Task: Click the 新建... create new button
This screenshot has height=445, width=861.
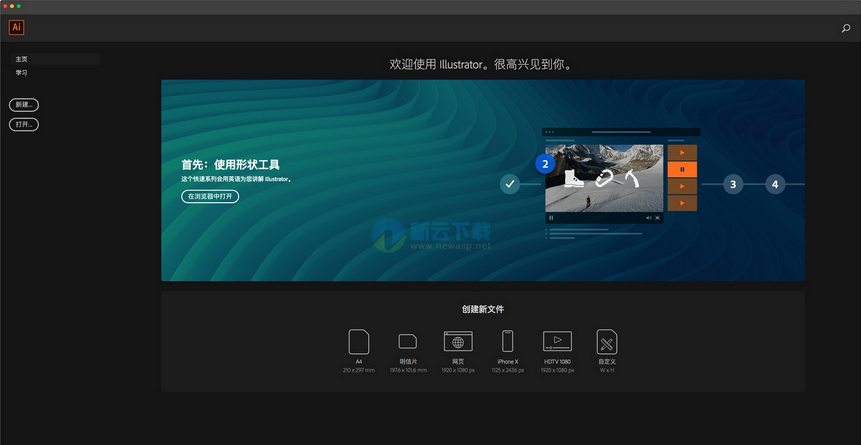Action: [24, 105]
